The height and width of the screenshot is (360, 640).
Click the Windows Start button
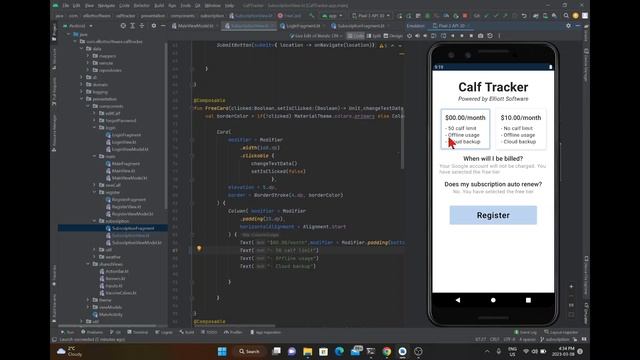coord(222,351)
